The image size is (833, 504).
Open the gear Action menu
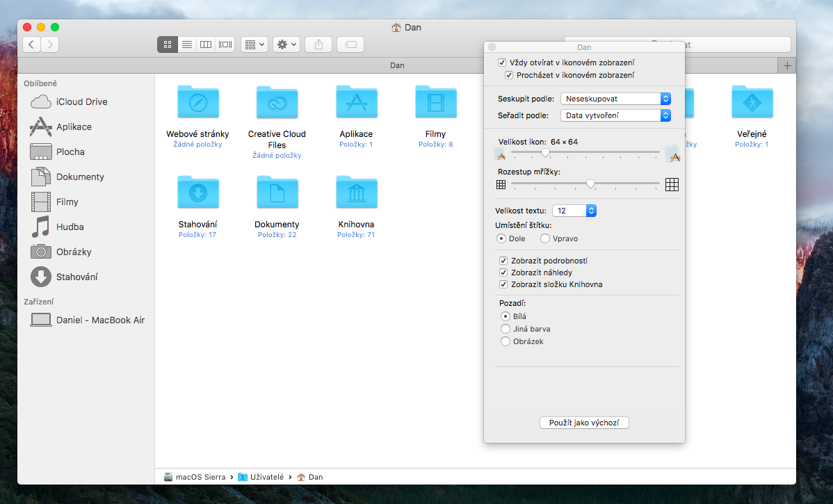[x=286, y=44]
